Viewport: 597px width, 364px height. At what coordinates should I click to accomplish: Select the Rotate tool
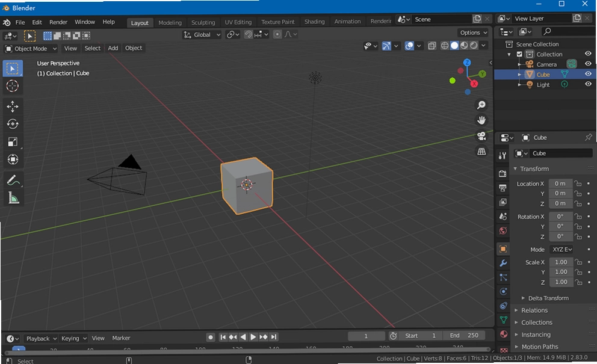[13, 124]
